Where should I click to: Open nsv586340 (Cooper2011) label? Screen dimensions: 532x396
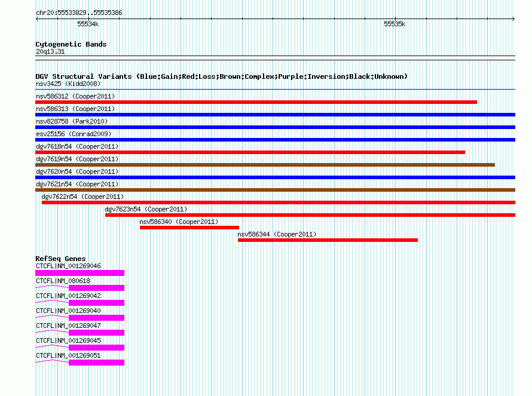click(179, 222)
